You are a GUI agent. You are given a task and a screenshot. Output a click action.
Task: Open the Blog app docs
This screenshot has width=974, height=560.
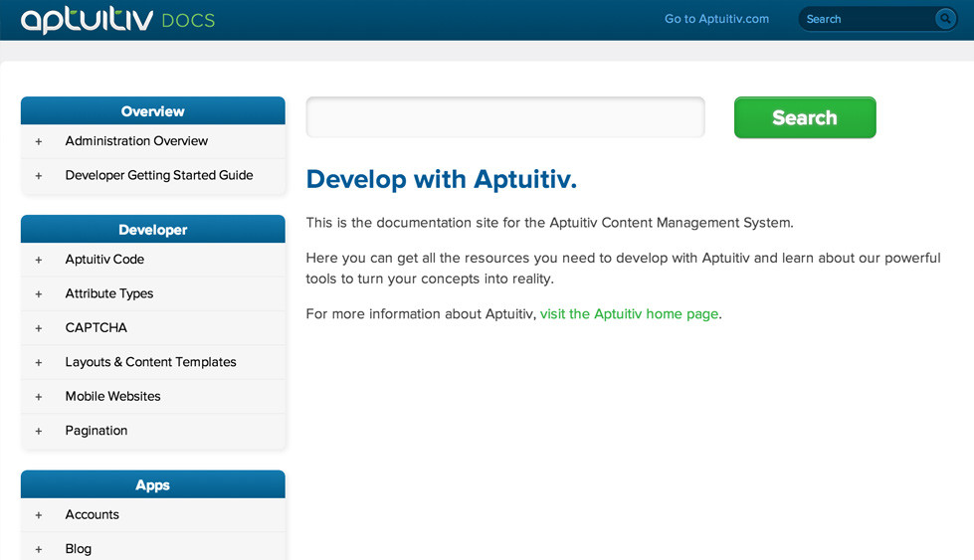[x=78, y=548]
